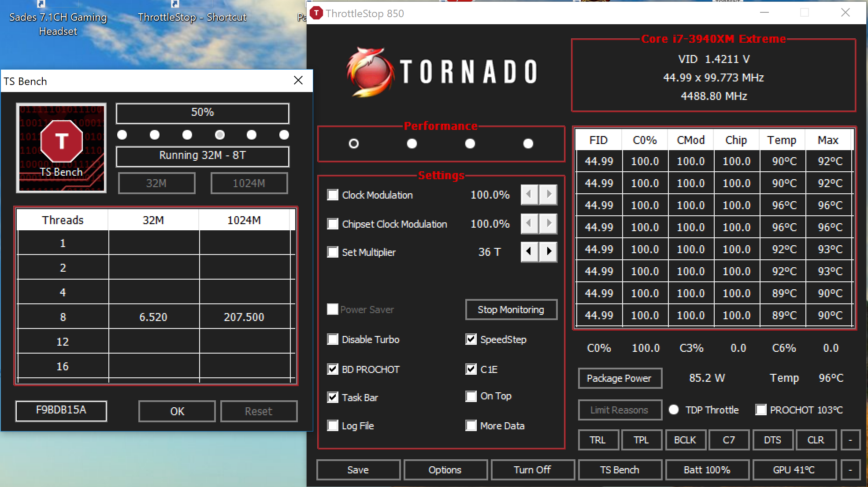Open Limit Reasons window
868x487 pixels.
click(619, 410)
